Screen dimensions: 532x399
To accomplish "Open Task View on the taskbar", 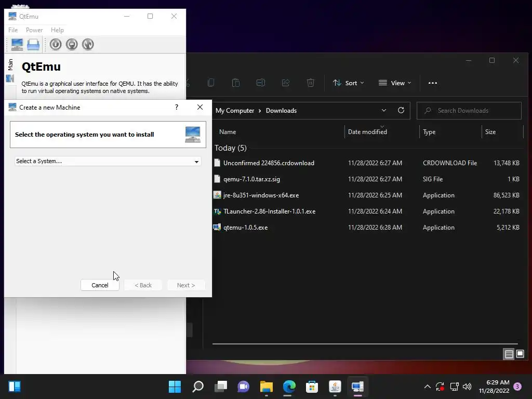I will coord(220,387).
